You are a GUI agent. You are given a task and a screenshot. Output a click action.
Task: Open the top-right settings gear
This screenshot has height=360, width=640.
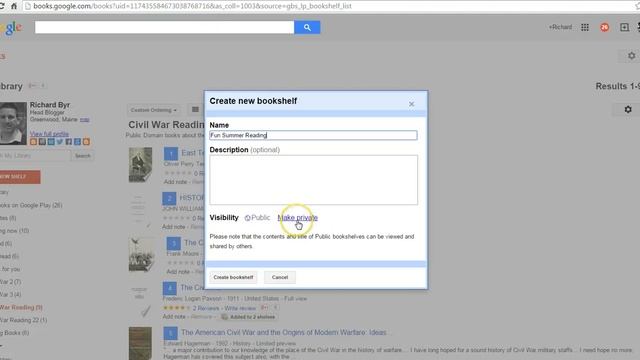[x=631, y=56]
